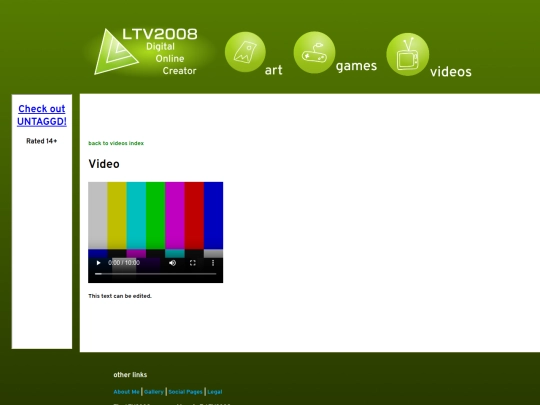The width and height of the screenshot is (540, 405).
Task: Enter fullscreen mode on the video player
Action: (x=193, y=263)
